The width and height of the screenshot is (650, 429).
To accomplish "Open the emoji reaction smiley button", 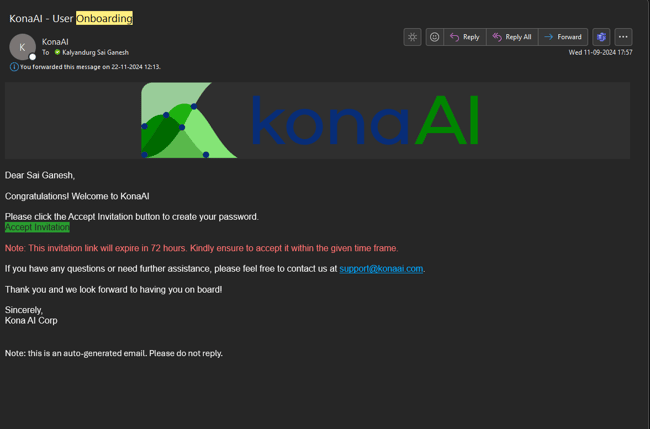I will [x=434, y=37].
